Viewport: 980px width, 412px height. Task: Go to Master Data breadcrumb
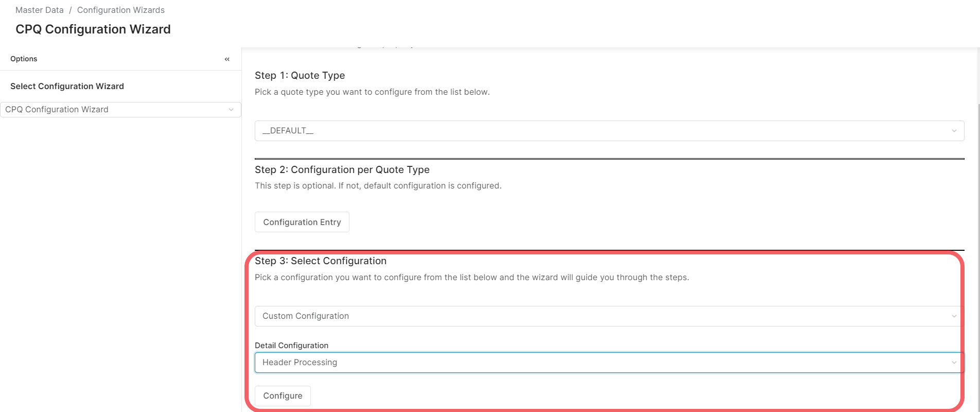coord(40,10)
